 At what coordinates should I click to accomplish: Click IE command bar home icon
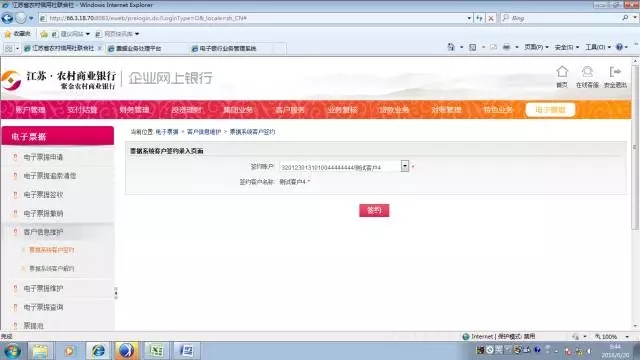tap(451, 47)
